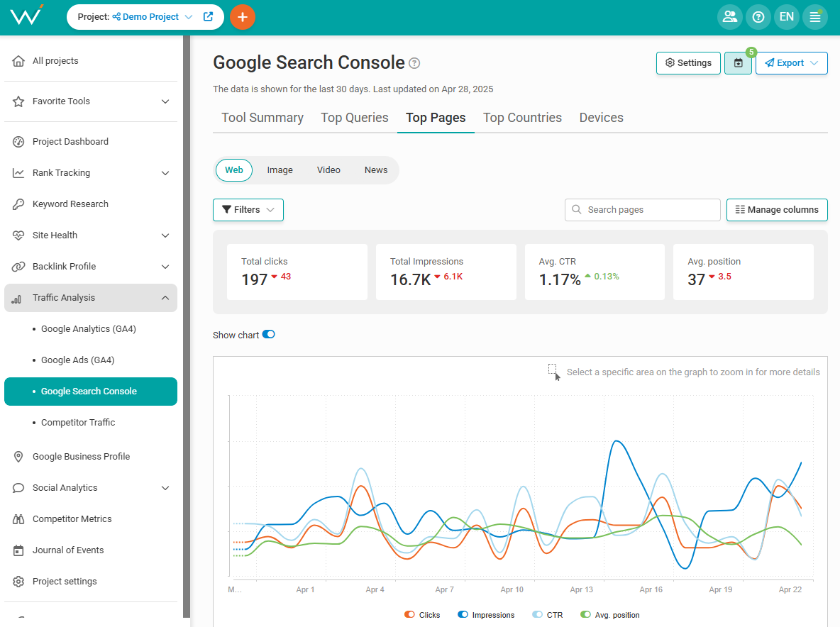Screen dimensions: 840x627
Task: Expand the Favorite Tools chevron
Action: [x=165, y=101]
